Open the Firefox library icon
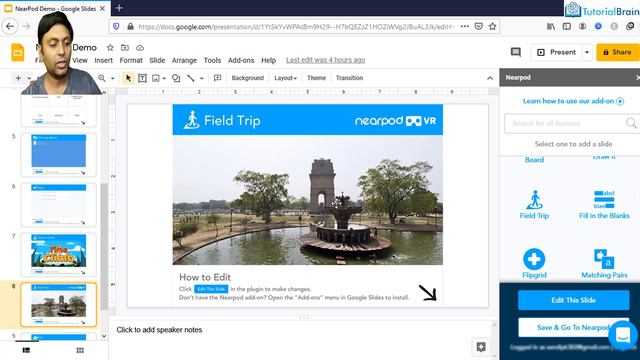640x360 pixels. point(551,27)
